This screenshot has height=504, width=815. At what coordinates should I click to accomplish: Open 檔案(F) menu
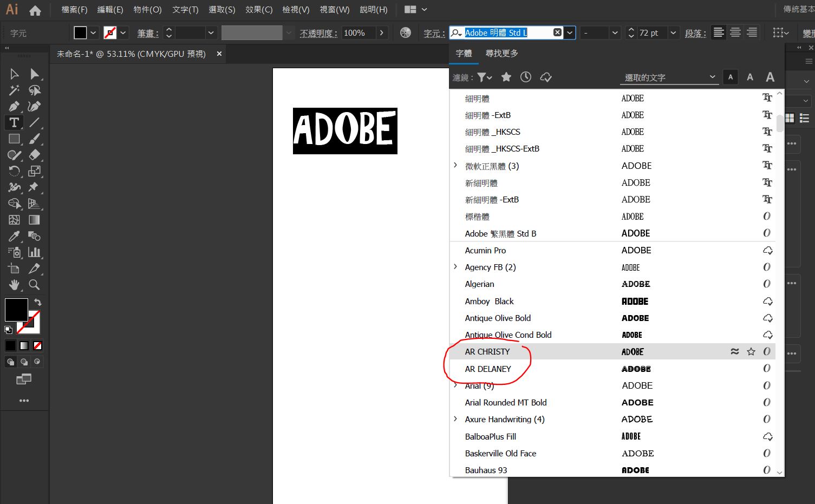pos(75,10)
